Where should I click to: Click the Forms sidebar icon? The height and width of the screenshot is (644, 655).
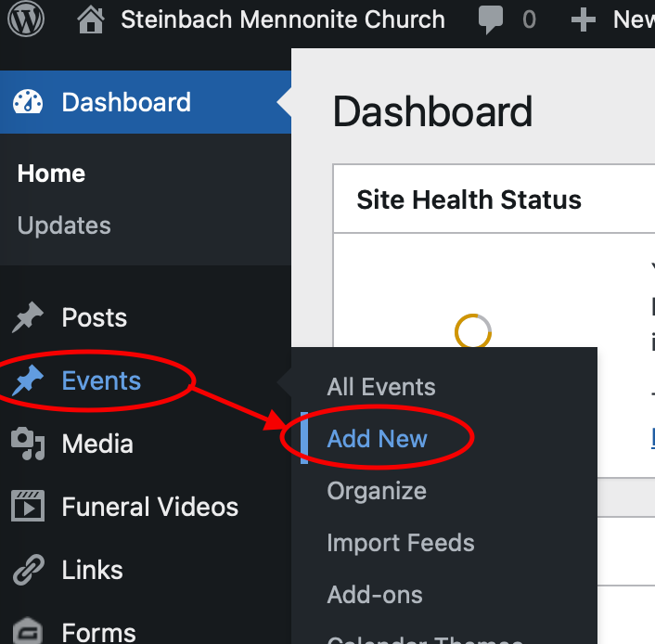point(28,631)
